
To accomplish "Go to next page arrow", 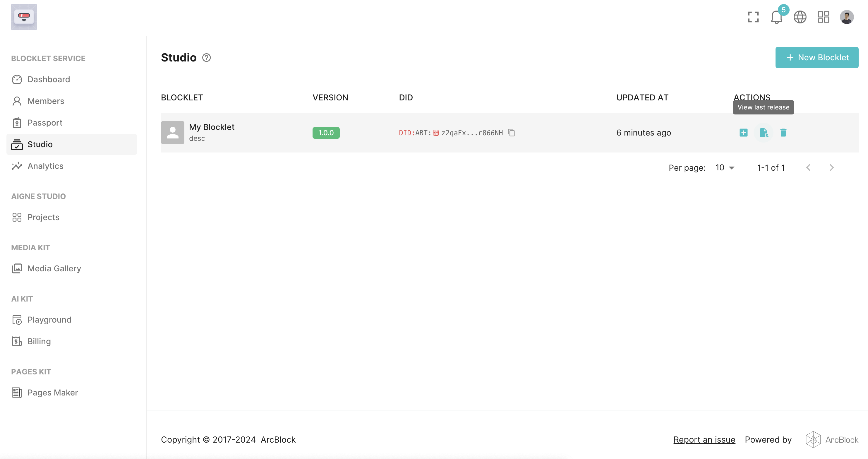I will click(831, 168).
